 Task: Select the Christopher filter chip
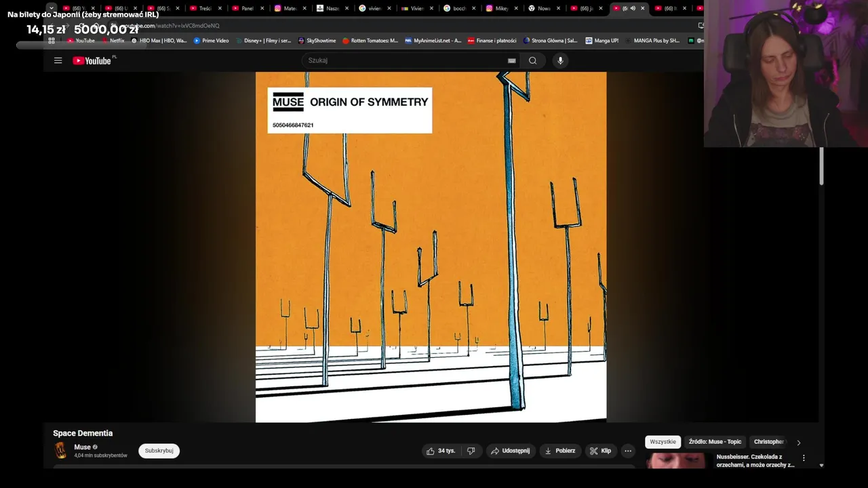click(x=769, y=442)
